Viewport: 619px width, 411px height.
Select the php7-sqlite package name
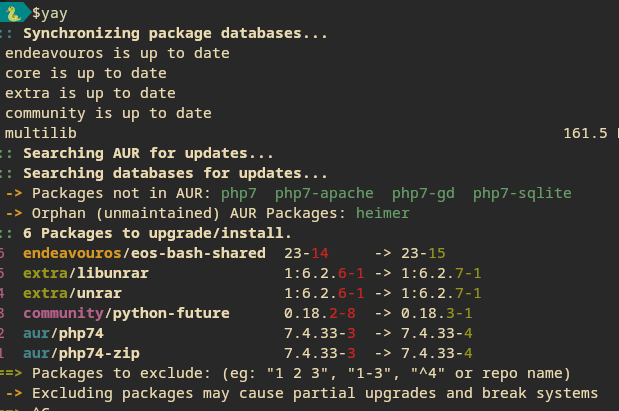(x=522, y=193)
